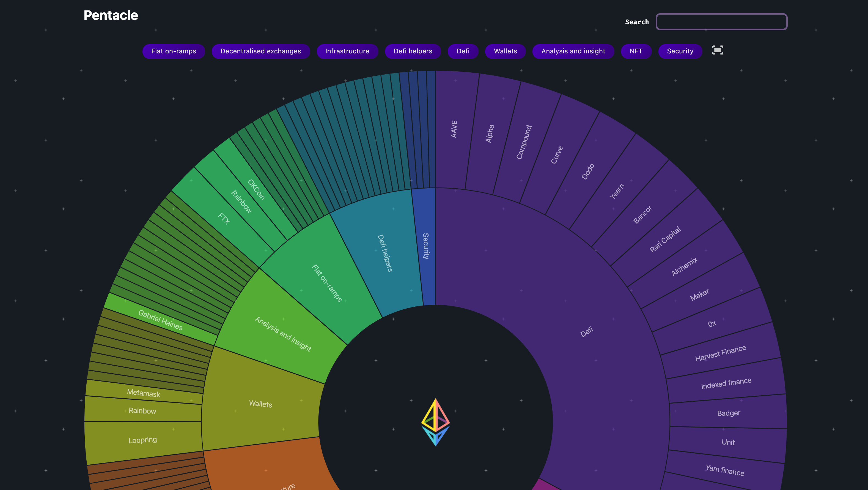Select the Metamask outer segment
Screen dimensions: 868x490
143,393
